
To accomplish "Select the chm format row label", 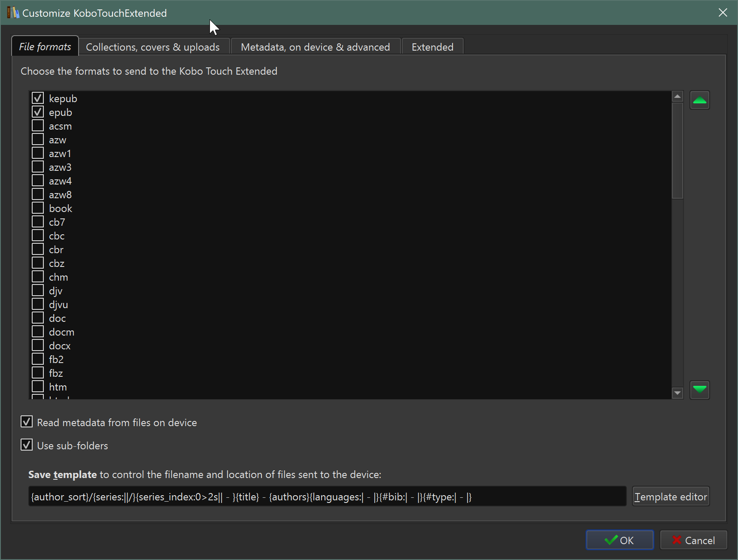I will (58, 277).
